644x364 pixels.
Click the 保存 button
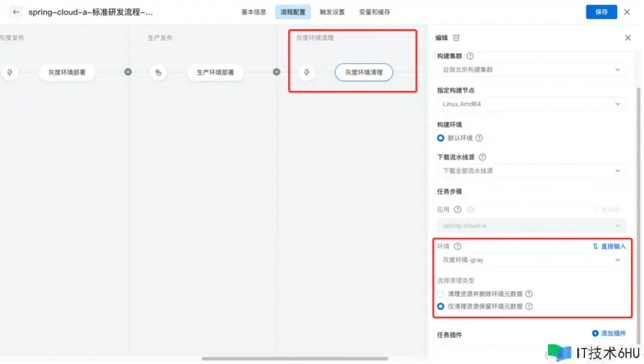[601, 12]
